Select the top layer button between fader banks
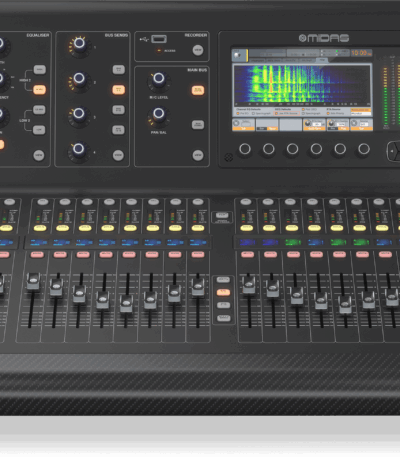The width and height of the screenshot is (400, 457). point(223,279)
